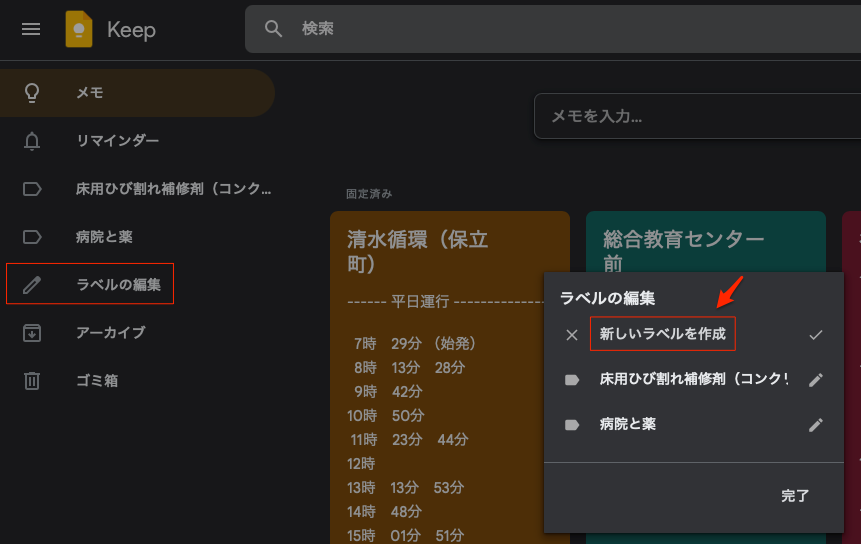Click the Keep lightbulb logo
Image resolution: width=861 pixels, height=544 pixels.
pos(79,29)
